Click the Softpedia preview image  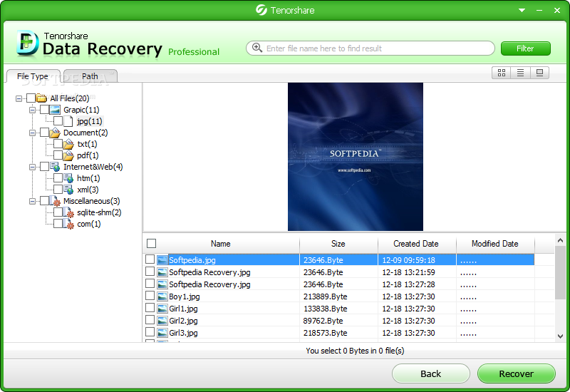tap(356, 157)
